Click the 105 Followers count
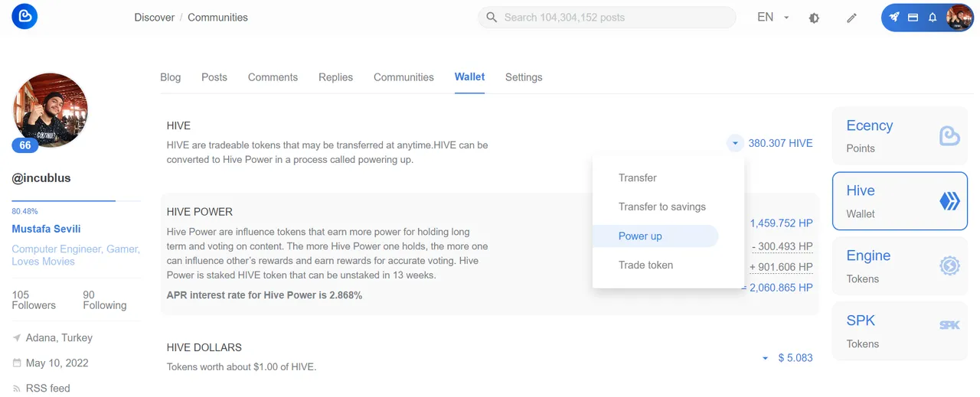 [x=34, y=300]
